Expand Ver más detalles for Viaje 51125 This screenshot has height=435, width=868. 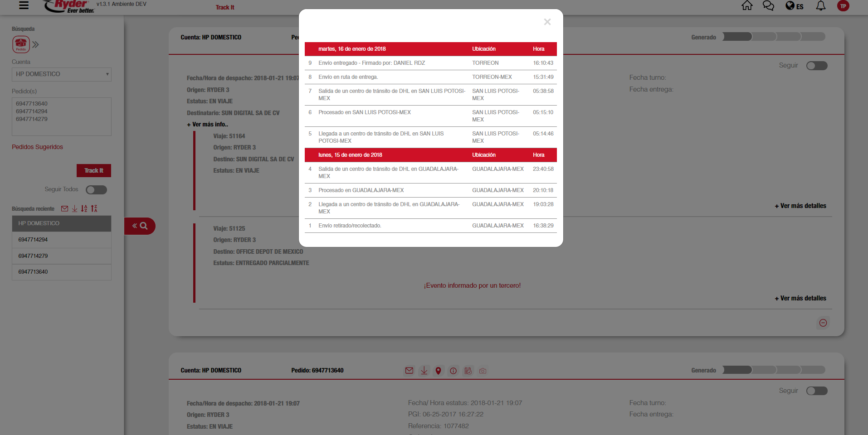(x=800, y=298)
